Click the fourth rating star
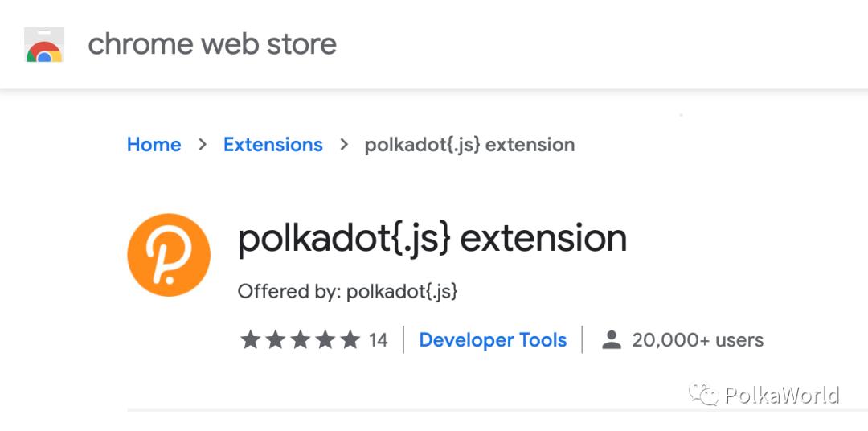This screenshot has height=431, width=868. tap(325, 340)
